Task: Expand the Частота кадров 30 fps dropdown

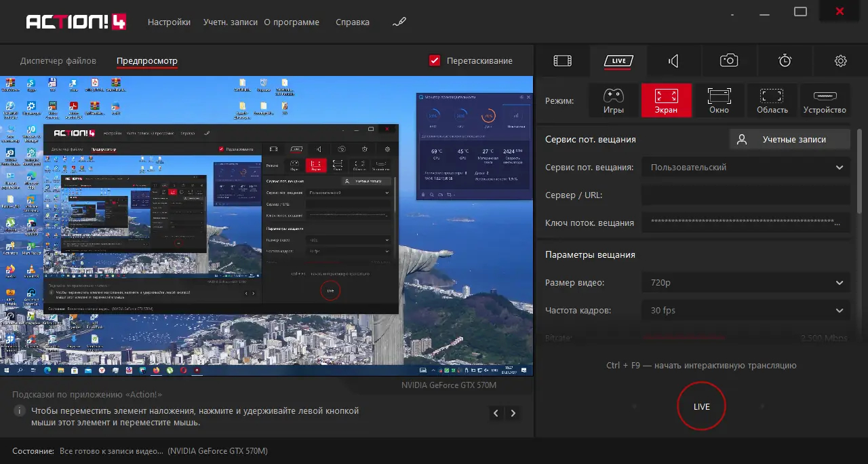Action: [x=746, y=310]
